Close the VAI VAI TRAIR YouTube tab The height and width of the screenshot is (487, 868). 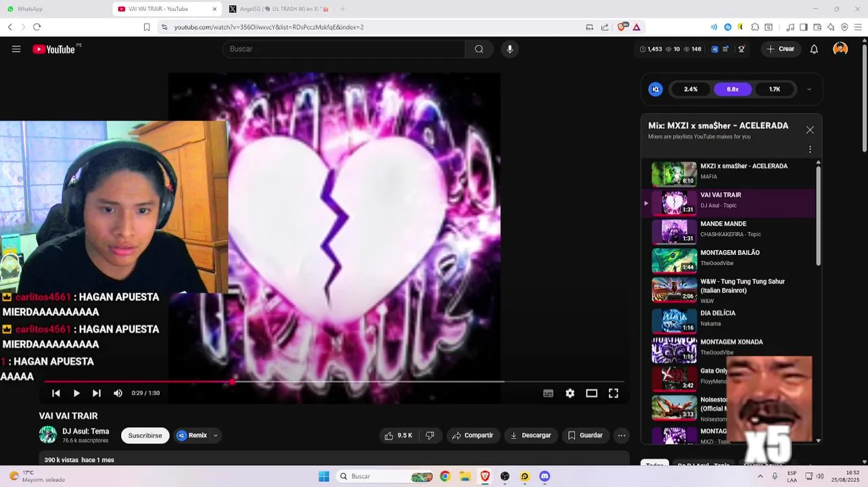point(215,9)
